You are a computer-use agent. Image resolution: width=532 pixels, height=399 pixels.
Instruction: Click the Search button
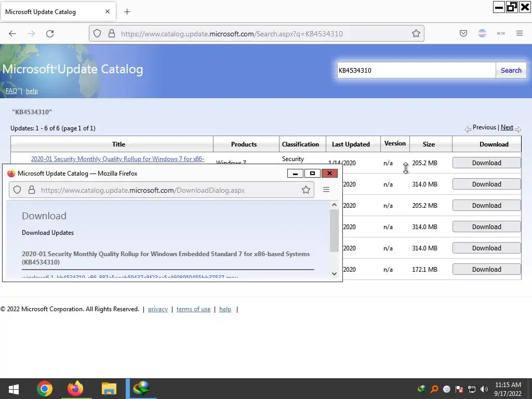coord(511,70)
